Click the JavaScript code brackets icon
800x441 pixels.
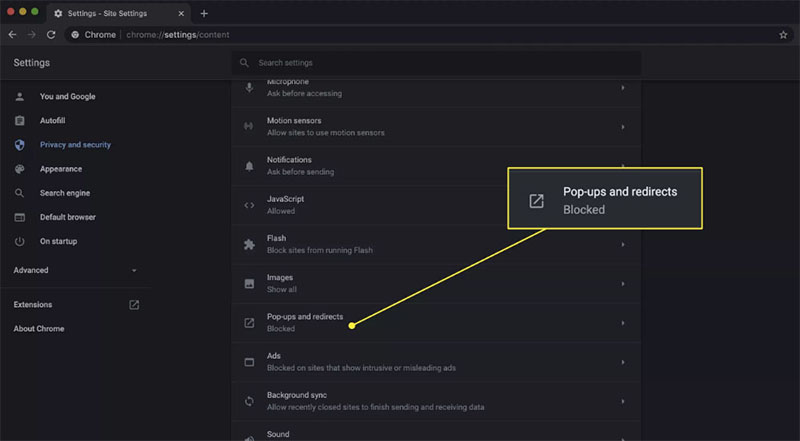[249, 205]
